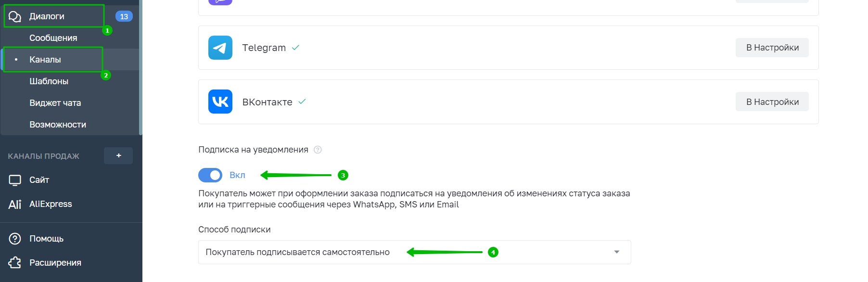The width and height of the screenshot is (868, 282).
Task: Open Шаблоны in the sidebar
Action: 49,81
